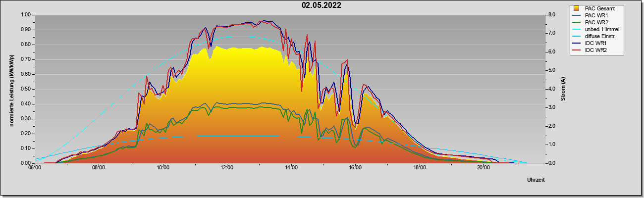The width and height of the screenshot is (644, 198).
Task: Click the chart title 02.05.2022
Action: tap(322, 6)
